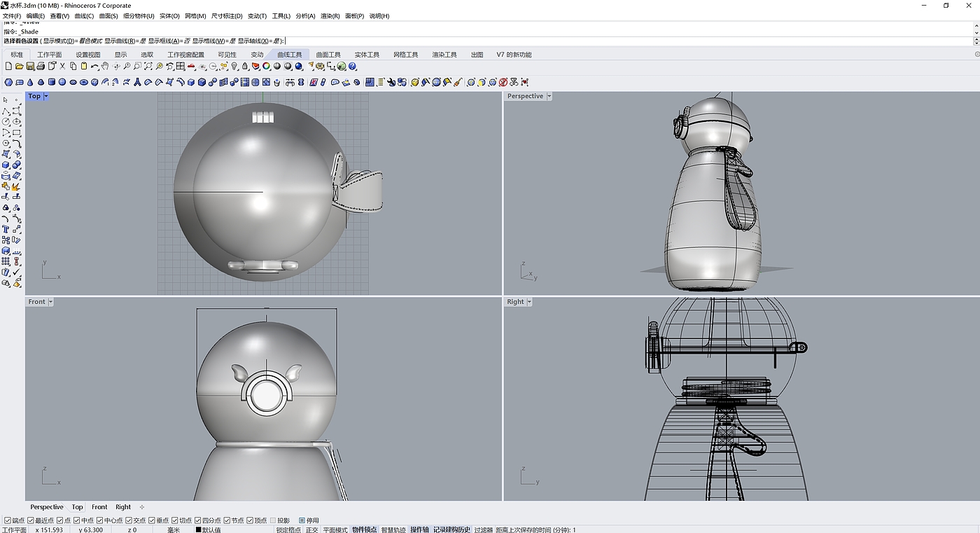The width and height of the screenshot is (980, 533).
Task: Open the Perspective viewport title dropdown arrow
Action: point(549,97)
